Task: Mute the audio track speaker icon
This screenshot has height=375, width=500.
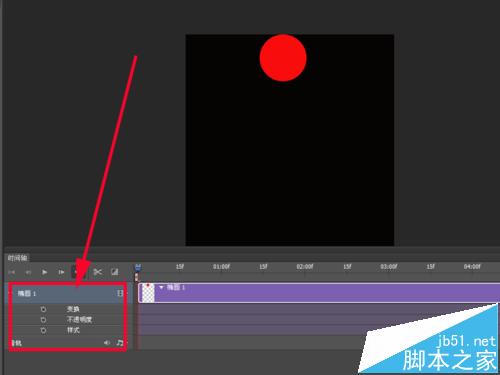Action: pos(107,342)
